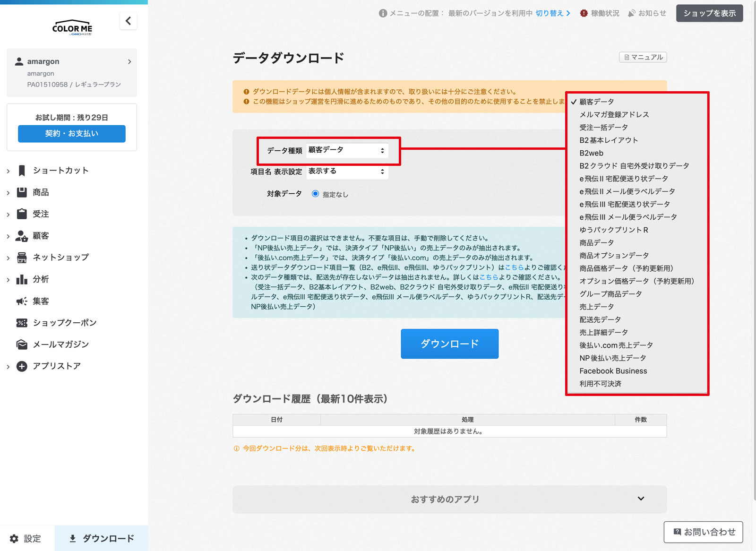Open the 項目名 表示設定 dropdown
This screenshot has height=551, width=756.
(347, 172)
